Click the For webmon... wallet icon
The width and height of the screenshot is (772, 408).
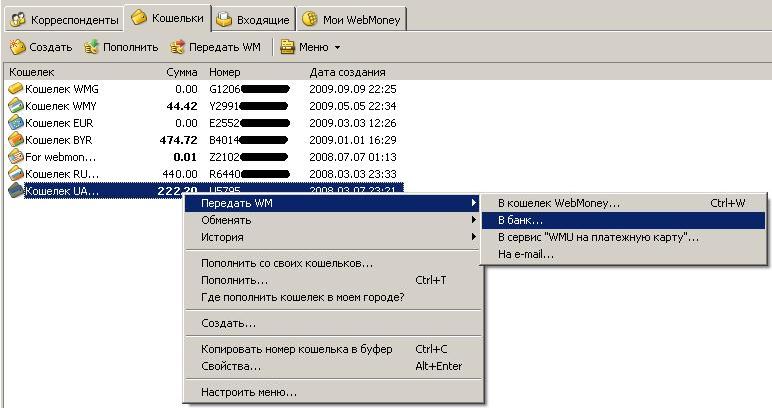[x=16, y=157]
